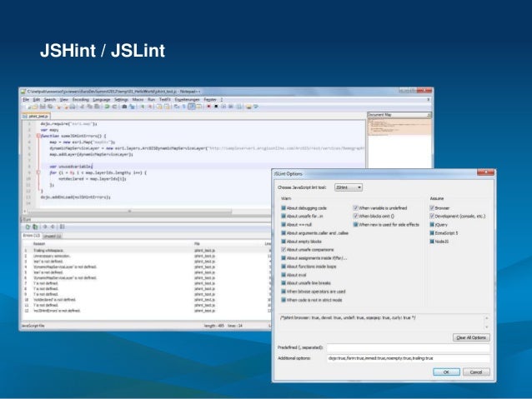This screenshot has height=399, width=532.
Task: Click the Open file toolbar icon in Notepad++
Action: (x=35, y=107)
